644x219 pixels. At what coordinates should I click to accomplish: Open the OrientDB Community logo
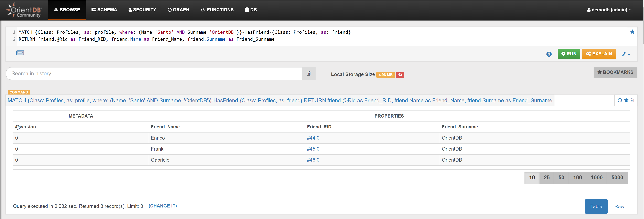[24, 10]
